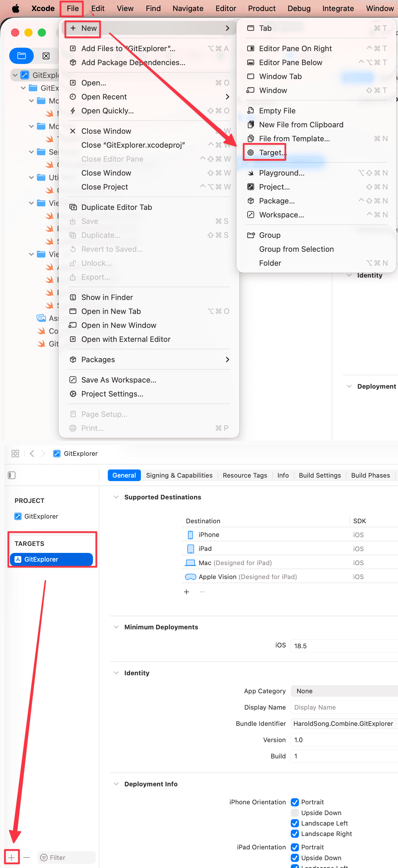
Task: Open the Xcode application menu
Action: (43, 8)
